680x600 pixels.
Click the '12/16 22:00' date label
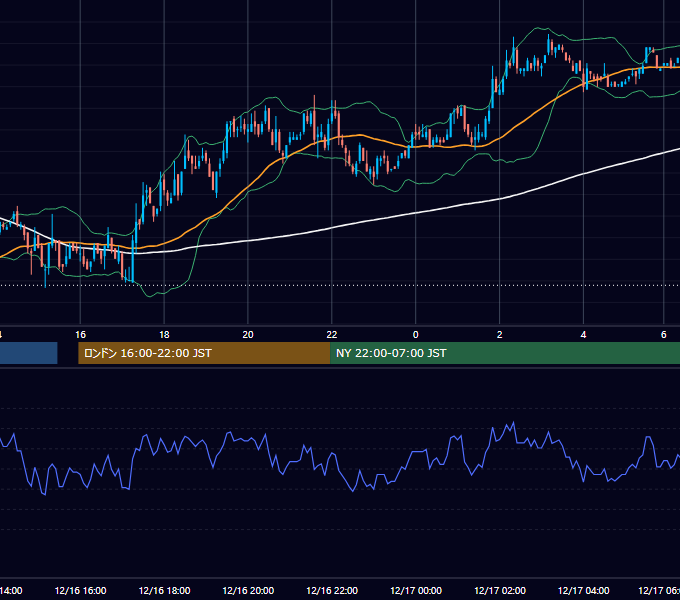coord(332,590)
